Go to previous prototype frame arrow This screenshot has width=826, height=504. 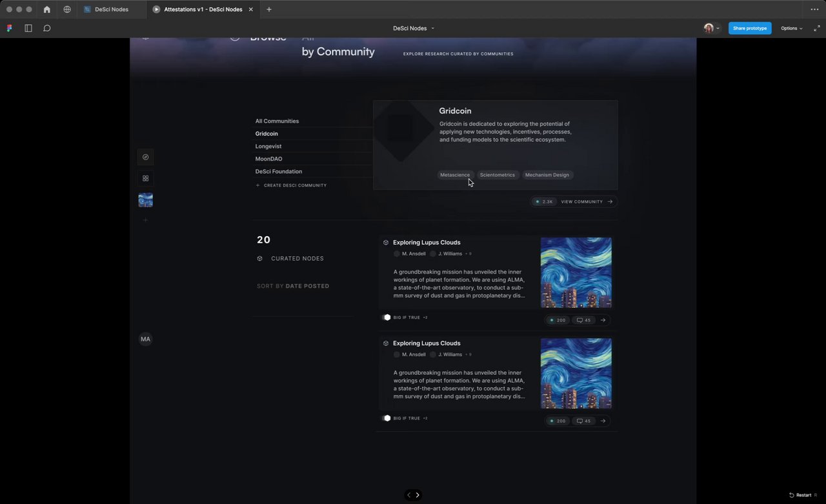[408, 495]
